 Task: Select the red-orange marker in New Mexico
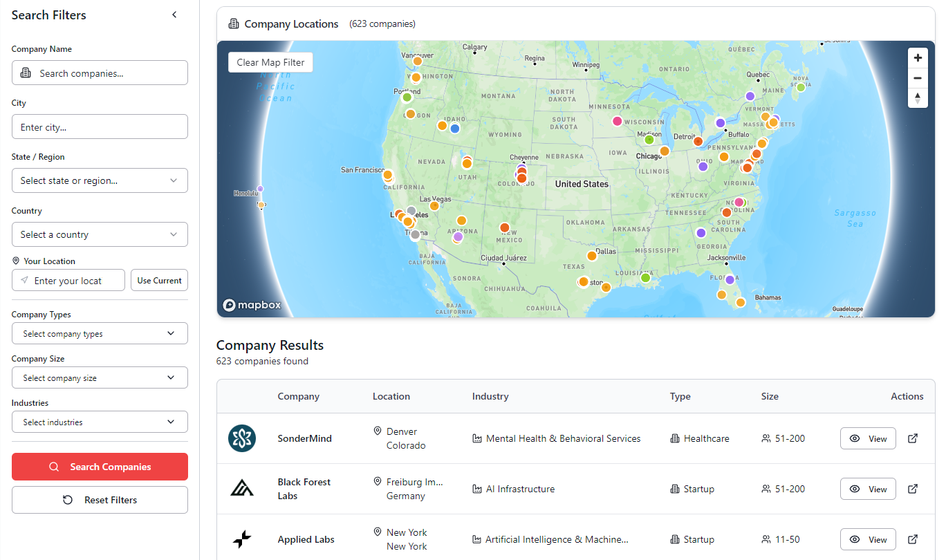tap(505, 227)
